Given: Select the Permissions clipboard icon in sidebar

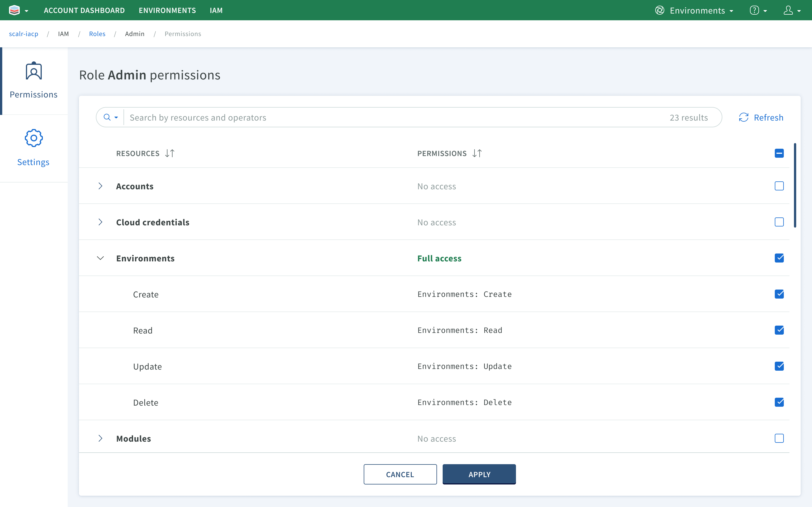Looking at the screenshot, I should pos(34,71).
